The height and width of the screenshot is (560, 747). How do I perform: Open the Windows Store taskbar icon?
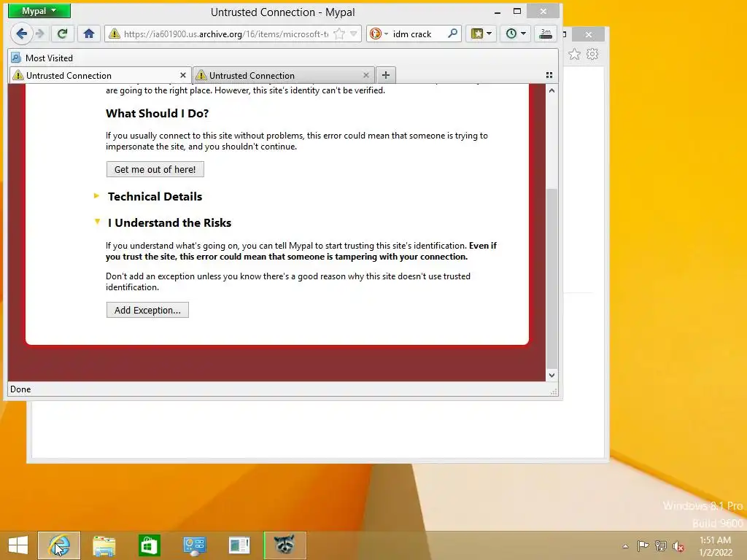tap(149, 545)
